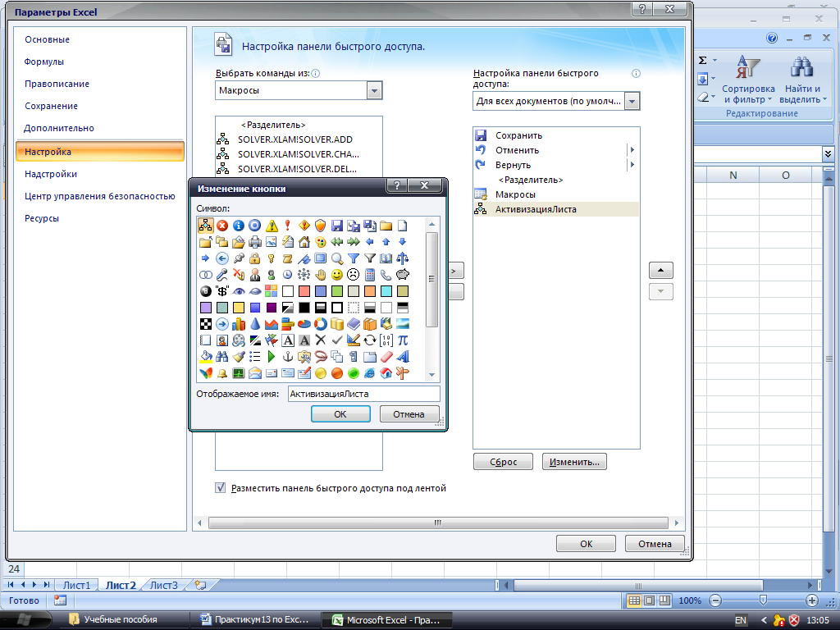Pick the sad face symbol
This screenshot has height=630, width=840.
(x=354, y=275)
